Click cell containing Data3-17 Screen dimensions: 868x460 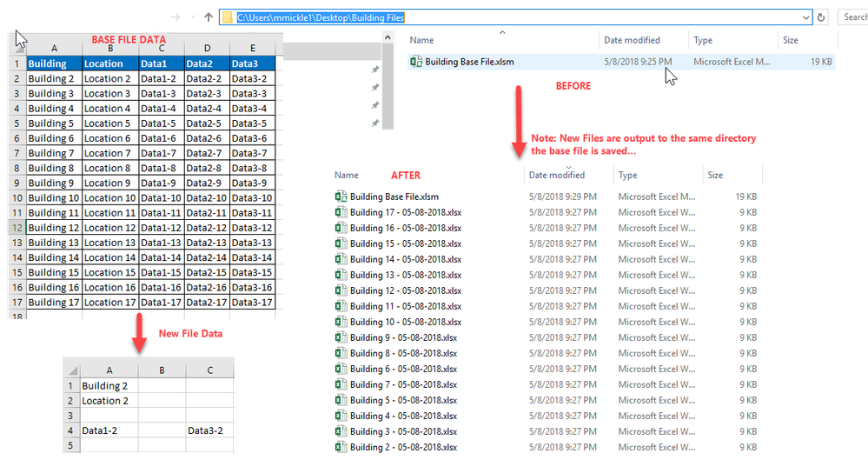253,302
